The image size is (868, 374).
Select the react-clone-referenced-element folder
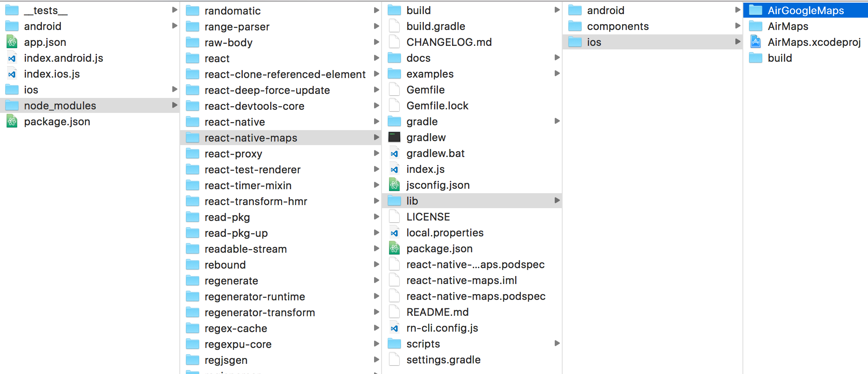click(281, 74)
